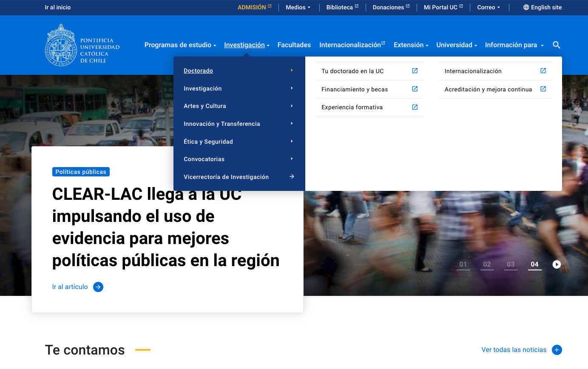Click the Te contamos section heading
588x369 pixels.
pyautogui.click(x=85, y=350)
